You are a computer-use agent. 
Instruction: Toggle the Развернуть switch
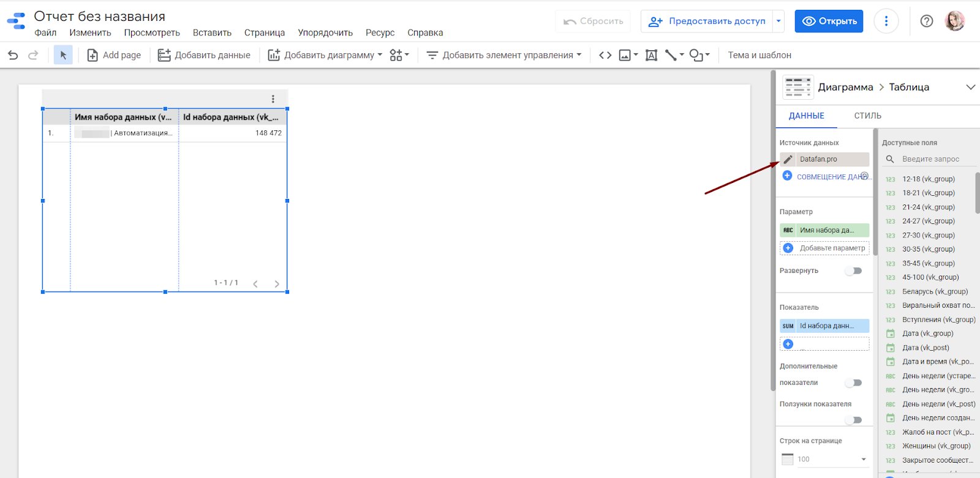click(x=853, y=271)
